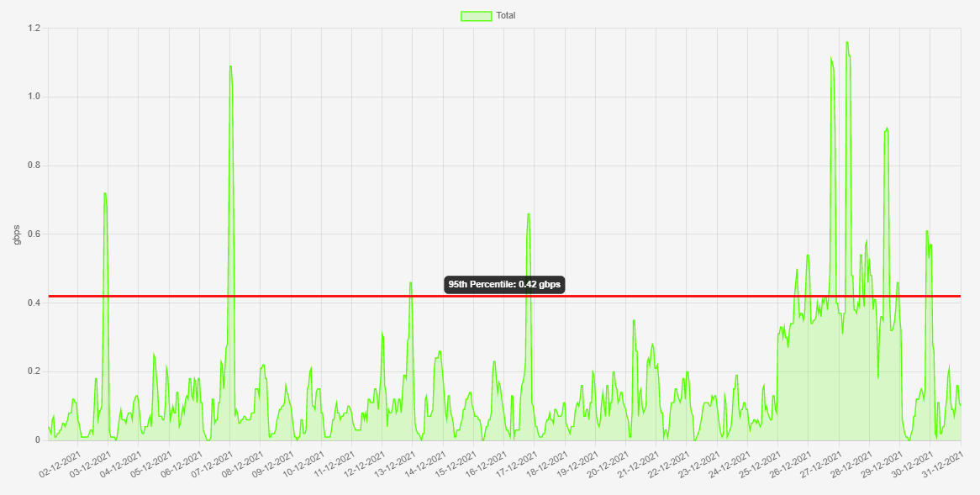Click the 0.9 gbps spike before 29-12-2021
This screenshot has width=980, height=495.
click(x=886, y=130)
